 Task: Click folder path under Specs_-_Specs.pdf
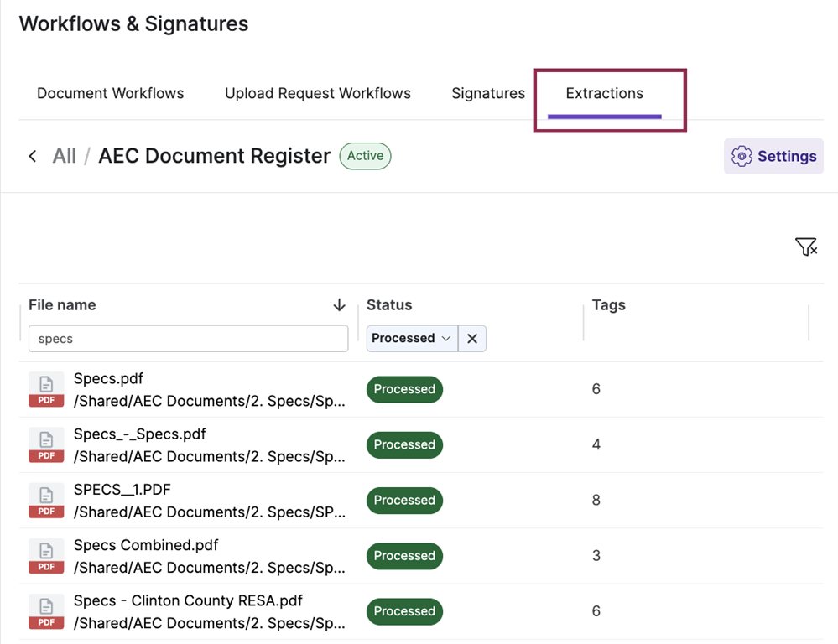click(x=210, y=456)
